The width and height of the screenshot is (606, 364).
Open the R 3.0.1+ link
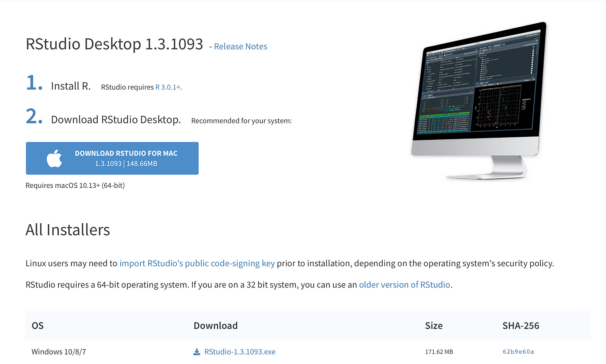pos(168,87)
